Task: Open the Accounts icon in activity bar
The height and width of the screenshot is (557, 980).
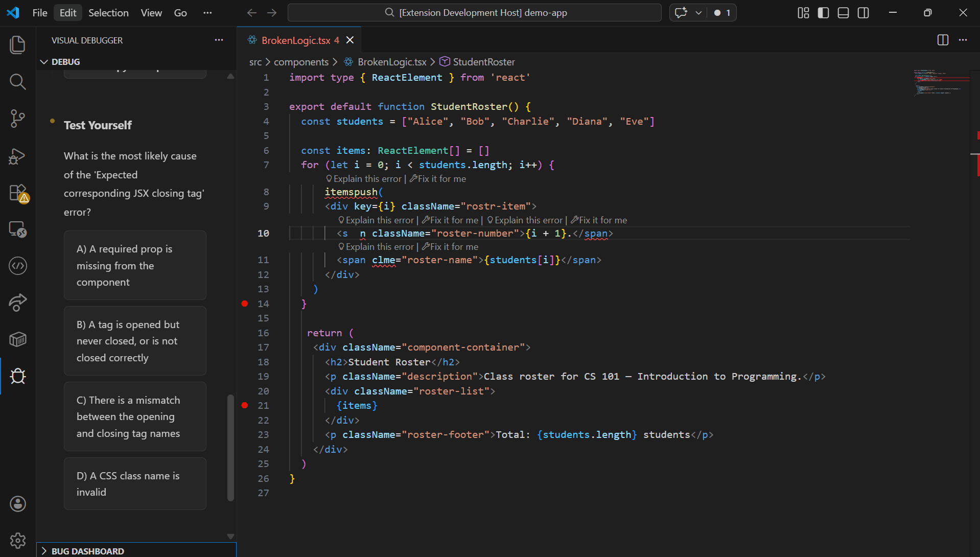Action: 18,504
